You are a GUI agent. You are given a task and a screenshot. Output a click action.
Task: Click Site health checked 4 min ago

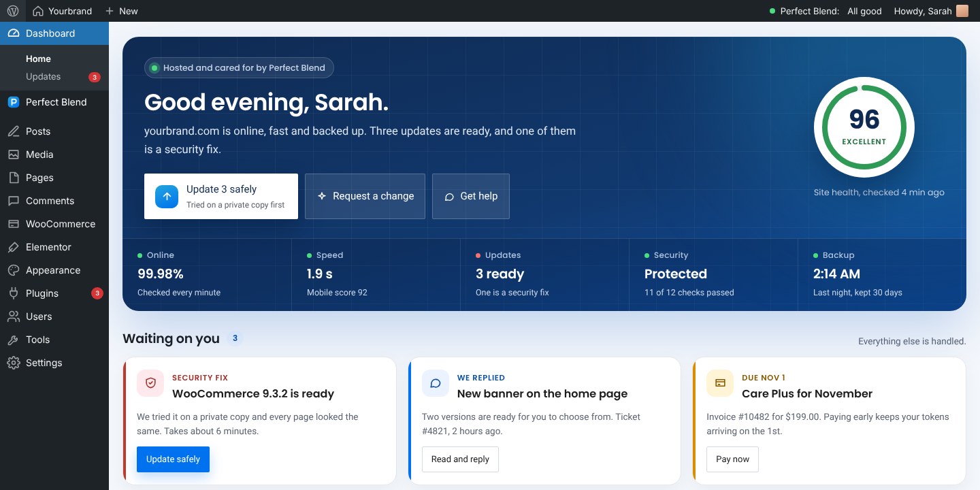coord(879,193)
